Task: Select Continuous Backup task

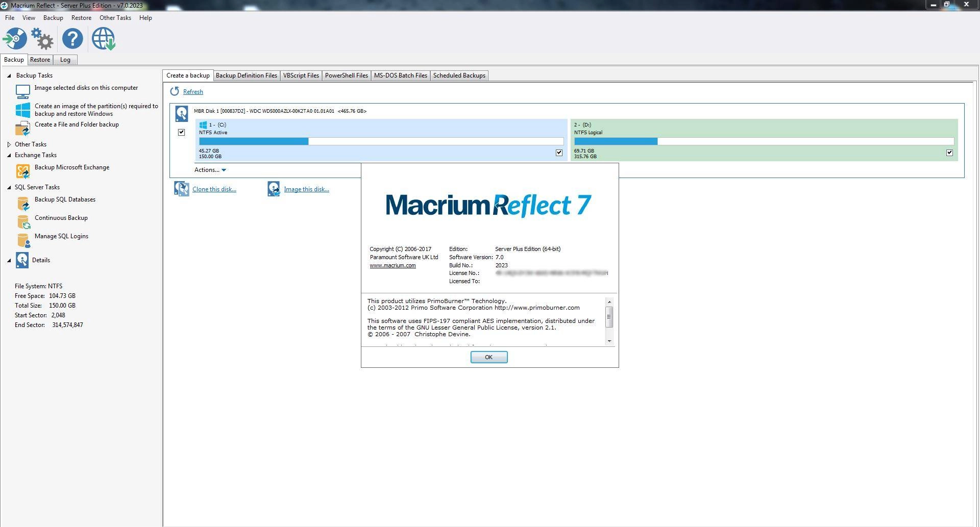Action: pyautogui.click(x=61, y=218)
